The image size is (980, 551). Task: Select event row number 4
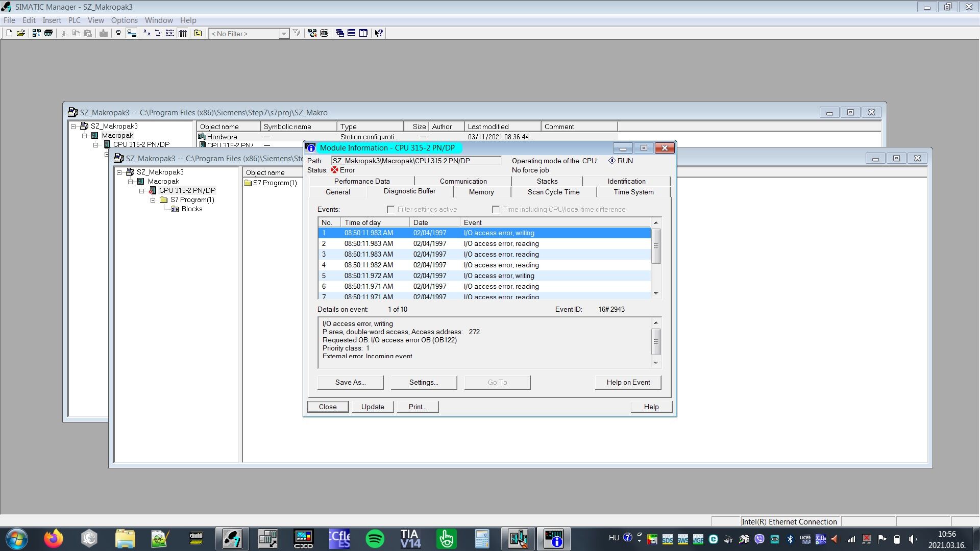[x=484, y=265]
